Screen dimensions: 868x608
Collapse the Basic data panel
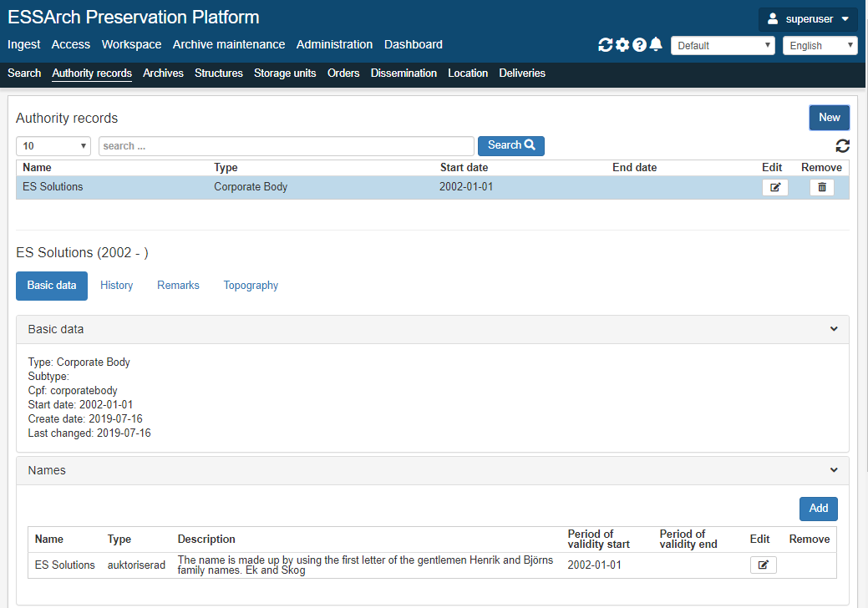834,329
